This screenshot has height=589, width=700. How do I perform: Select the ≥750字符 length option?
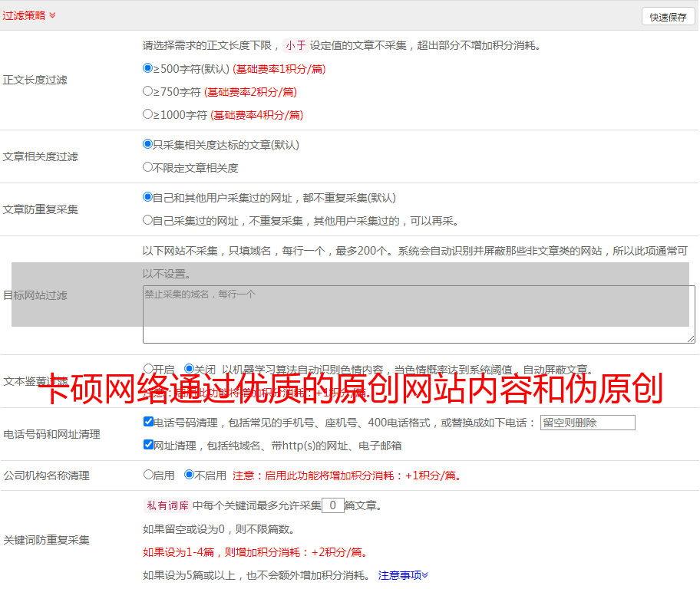click(148, 91)
